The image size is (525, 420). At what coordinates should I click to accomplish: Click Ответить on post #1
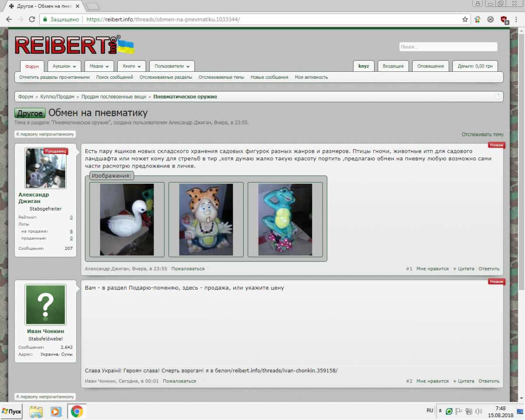tap(489, 269)
